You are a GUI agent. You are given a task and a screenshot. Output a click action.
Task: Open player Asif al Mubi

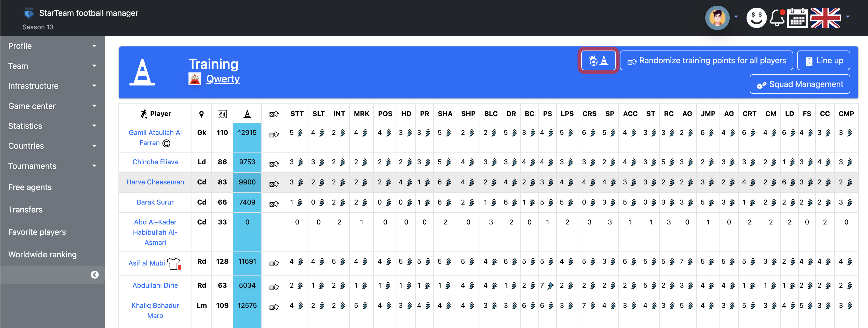pyautogui.click(x=146, y=263)
